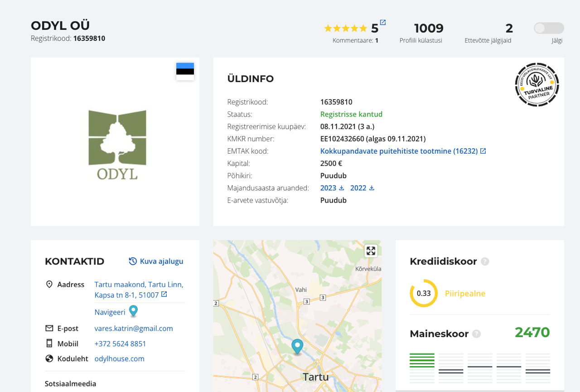Click the Estonian flag icon

point(185,72)
